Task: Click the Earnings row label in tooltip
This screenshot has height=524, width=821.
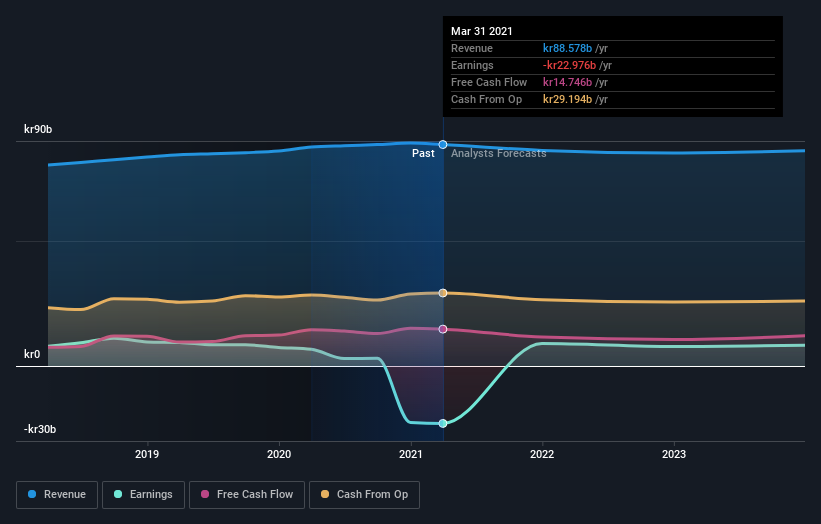Action: (472, 65)
